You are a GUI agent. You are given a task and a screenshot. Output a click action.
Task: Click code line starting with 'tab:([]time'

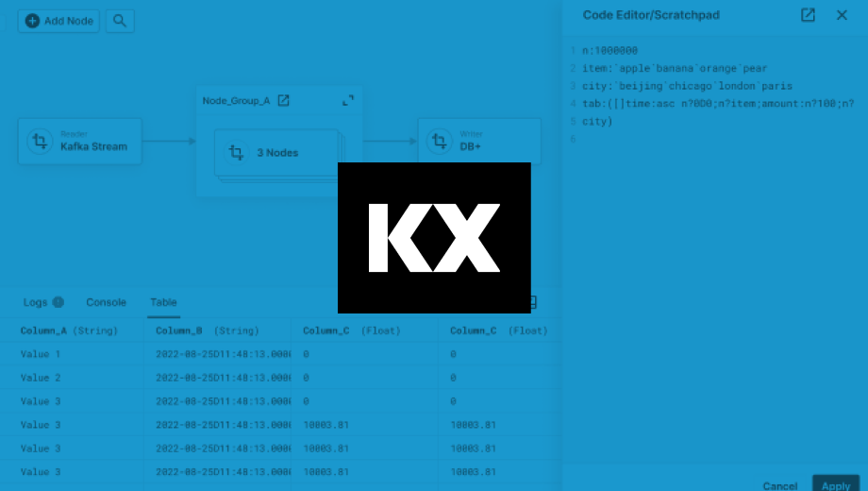pyautogui.click(x=718, y=104)
